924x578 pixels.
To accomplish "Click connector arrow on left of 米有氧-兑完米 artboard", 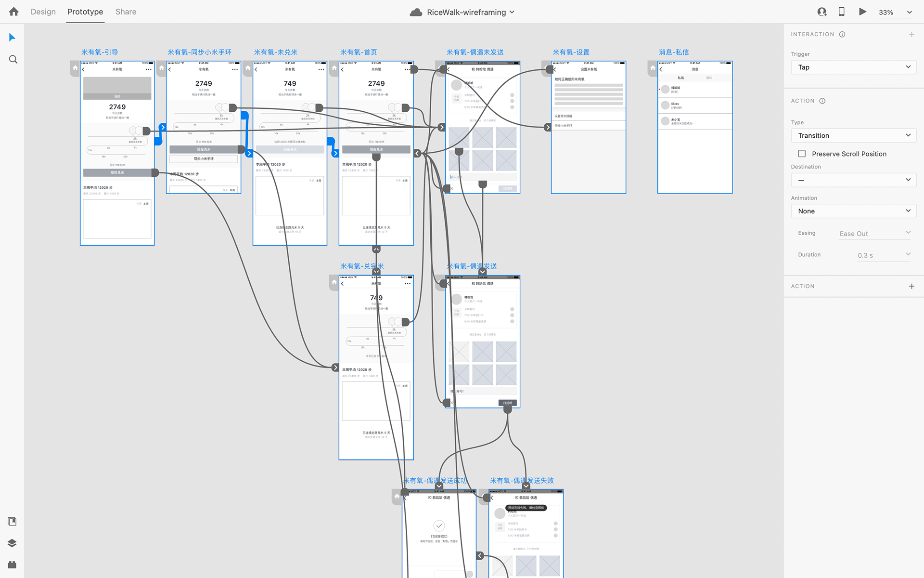I will point(335,368).
